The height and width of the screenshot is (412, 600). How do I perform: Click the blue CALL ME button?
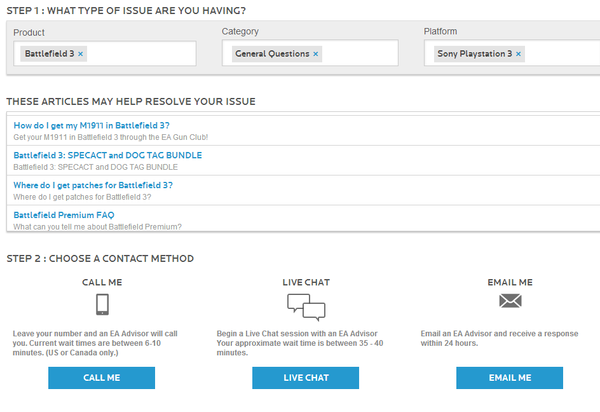click(102, 378)
